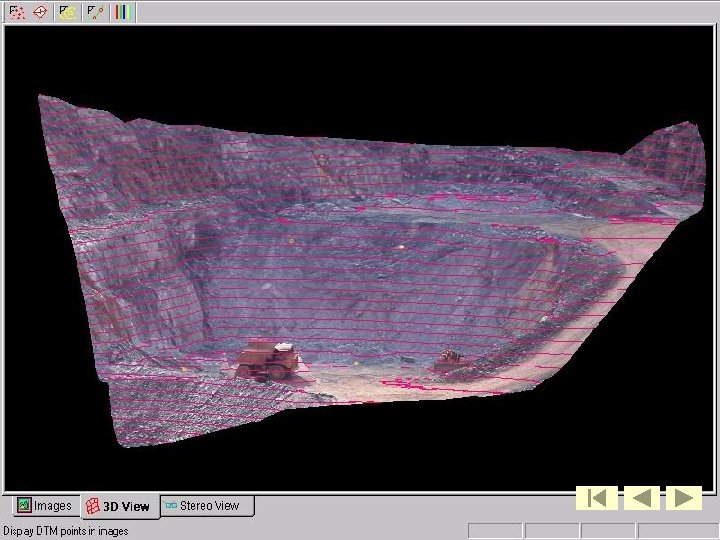The width and height of the screenshot is (720, 540).
Task: Open the color bands toolbar icon
Action: click(x=123, y=12)
